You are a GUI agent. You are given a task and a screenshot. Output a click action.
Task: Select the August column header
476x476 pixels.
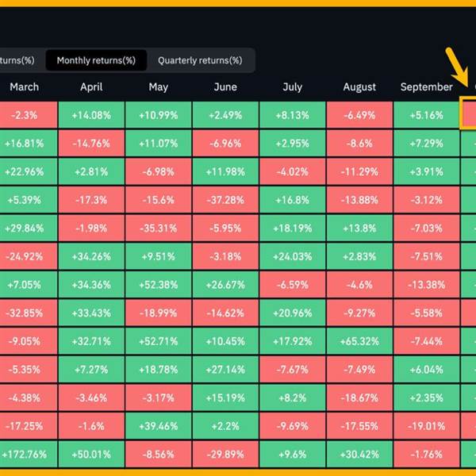[x=359, y=87]
